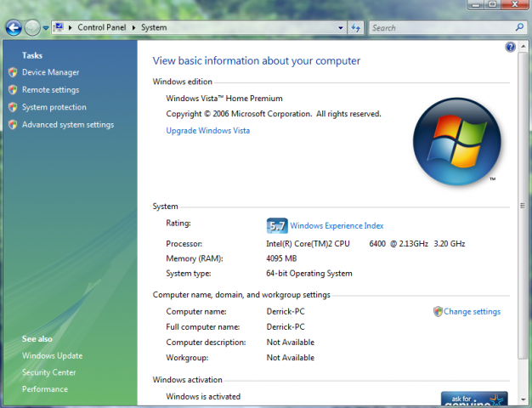Image resolution: width=532 pixels, height=408 pixels.
Task: Click the Windows Vista logo orb
Action: tap(456, 142)
